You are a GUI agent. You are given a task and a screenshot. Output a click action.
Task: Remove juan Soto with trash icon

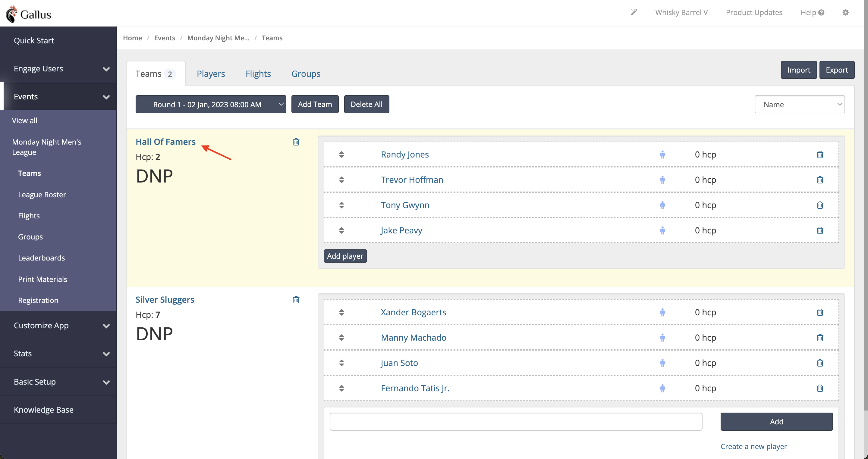[x=820, y=363]
